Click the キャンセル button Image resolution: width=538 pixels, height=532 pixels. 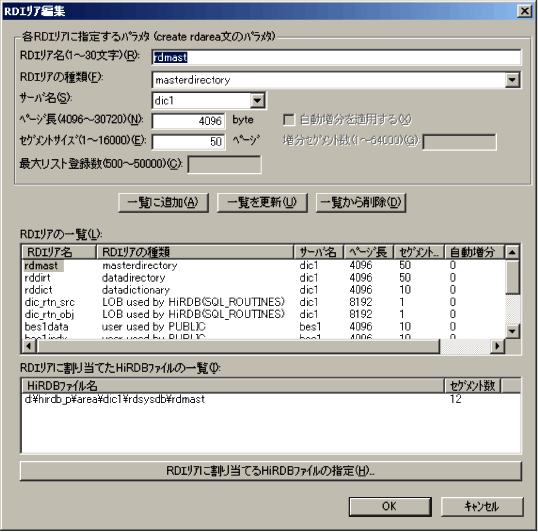[x=482, y=506]
